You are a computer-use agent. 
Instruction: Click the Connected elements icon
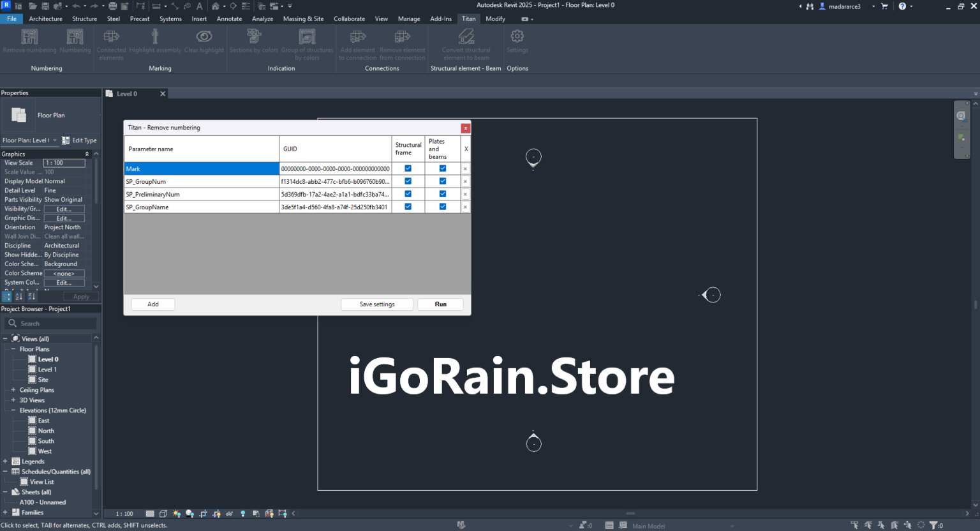112,37
